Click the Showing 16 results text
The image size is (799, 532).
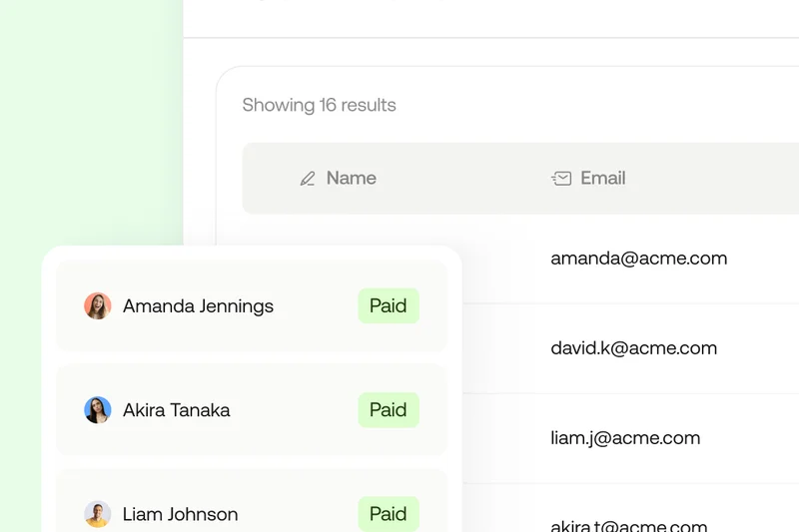[320, 105]
